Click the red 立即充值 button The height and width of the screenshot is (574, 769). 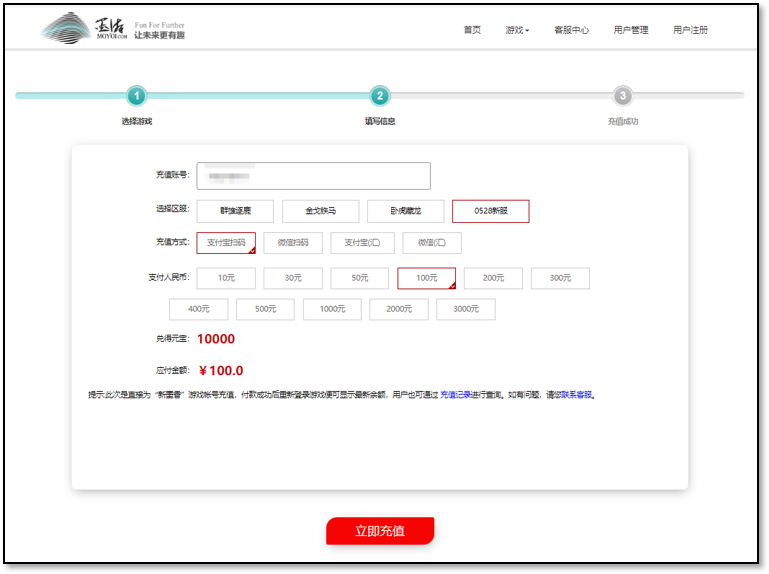pos(380,531)
